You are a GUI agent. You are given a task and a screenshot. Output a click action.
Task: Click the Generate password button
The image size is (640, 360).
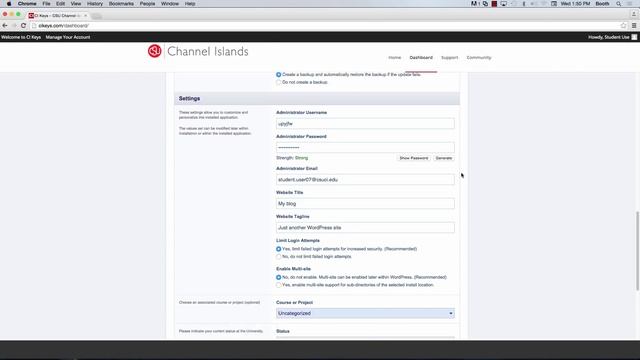444,158
